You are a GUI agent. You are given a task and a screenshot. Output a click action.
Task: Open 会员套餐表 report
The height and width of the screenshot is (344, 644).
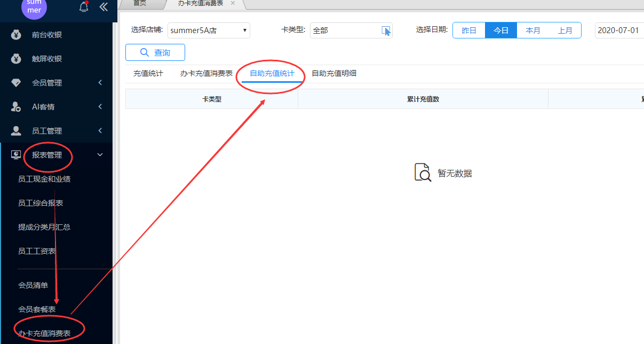37,309
